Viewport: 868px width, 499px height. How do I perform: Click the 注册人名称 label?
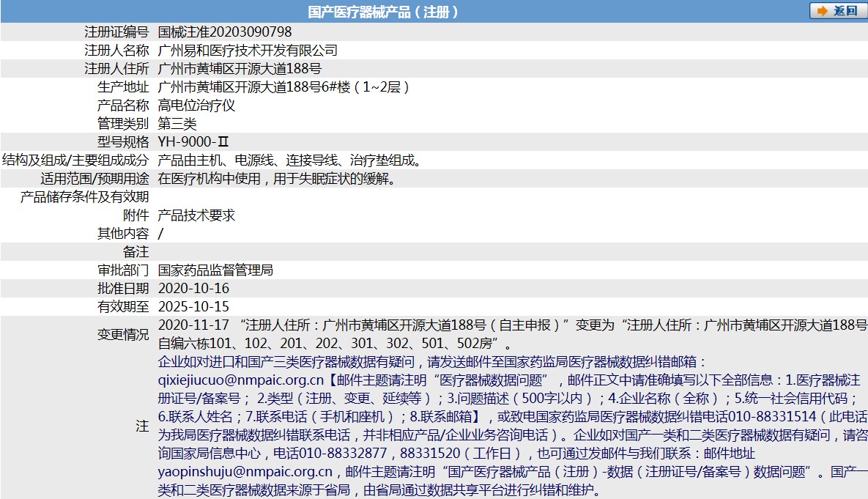click(116, 51)
